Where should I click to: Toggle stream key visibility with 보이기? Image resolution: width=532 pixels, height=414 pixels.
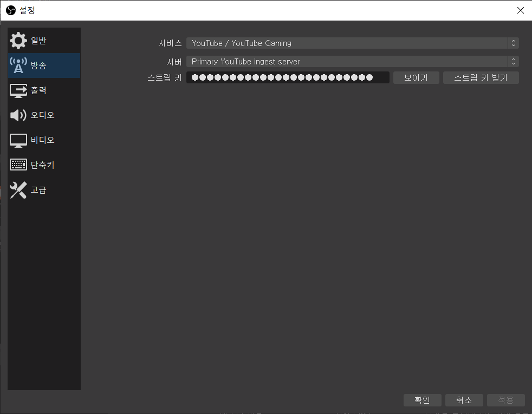point(416,78)
